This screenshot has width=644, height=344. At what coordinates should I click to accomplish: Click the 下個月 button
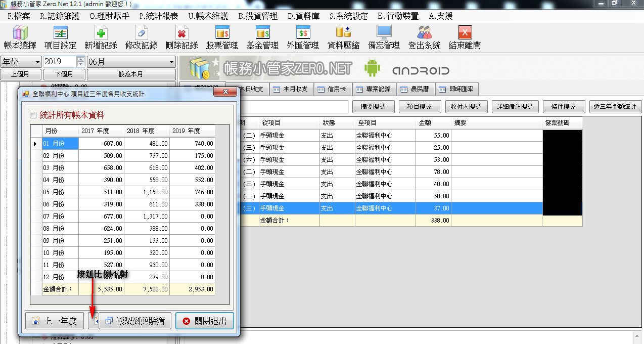coord(63,74)
